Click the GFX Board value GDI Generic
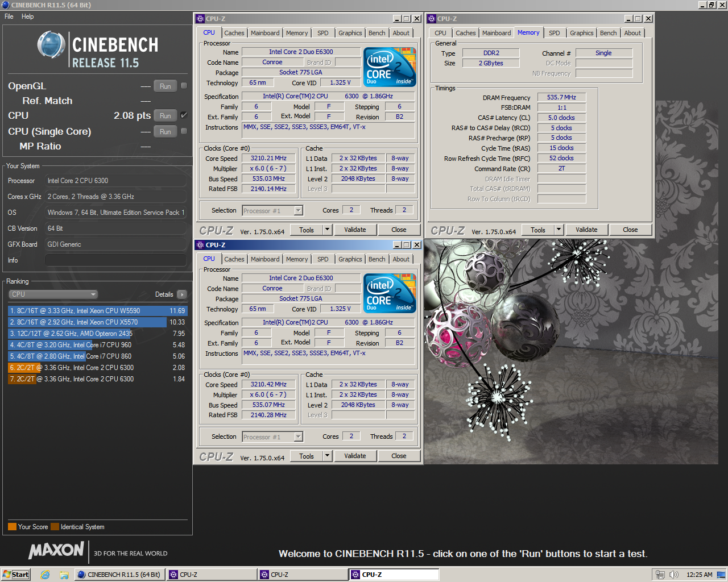 (115, 244)
